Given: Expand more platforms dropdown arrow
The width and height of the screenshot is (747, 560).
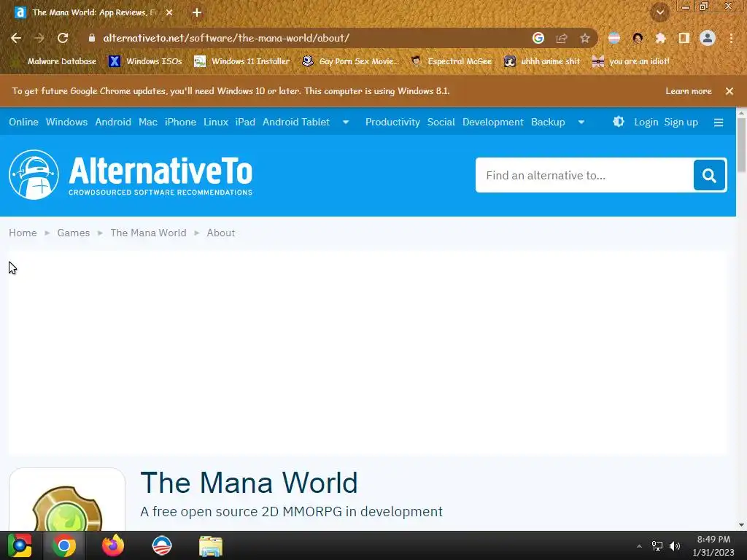Looking at the screenshot, I should pyautogui.click(x=346, y=122).
